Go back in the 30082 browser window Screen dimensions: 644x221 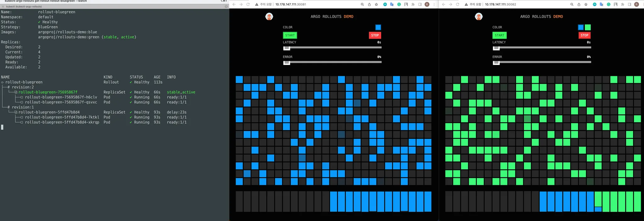pyautogui.click(x=443, y=4)
